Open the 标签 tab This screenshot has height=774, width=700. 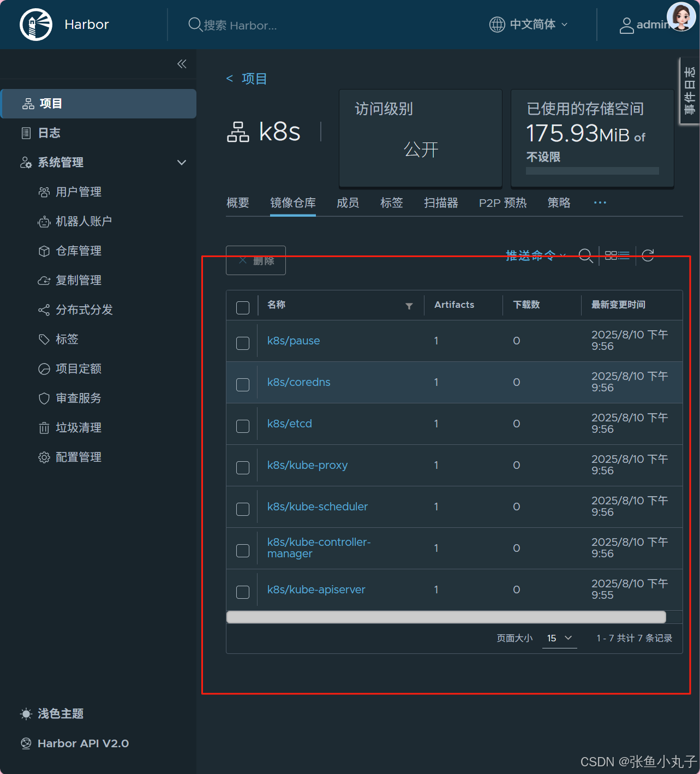coord(392,203)
